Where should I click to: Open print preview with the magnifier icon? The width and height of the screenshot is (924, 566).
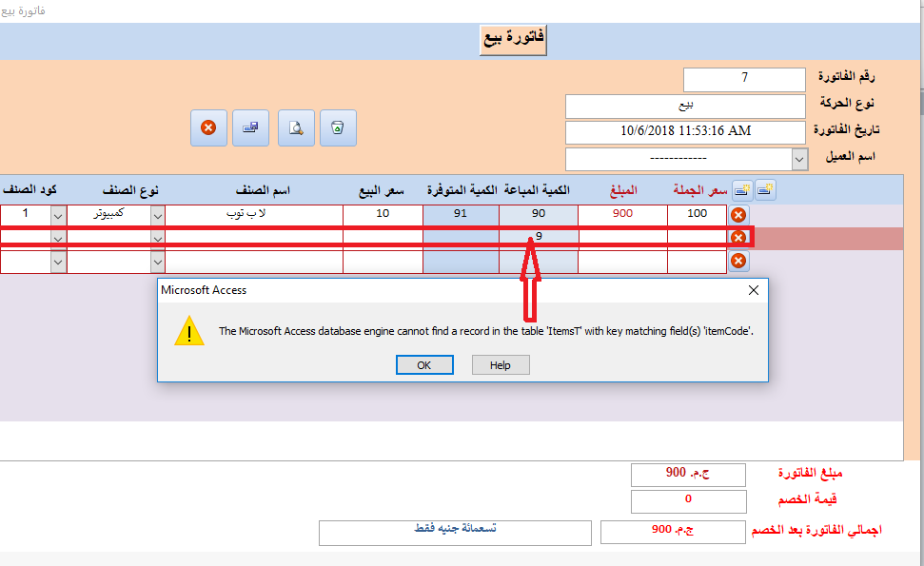[x=296, y=127]
